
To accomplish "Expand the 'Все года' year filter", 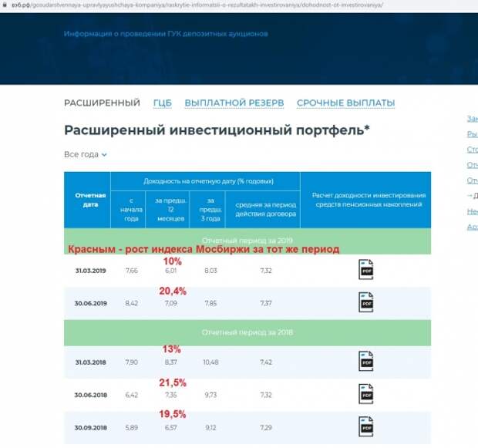I will click(x=86, y=155).
